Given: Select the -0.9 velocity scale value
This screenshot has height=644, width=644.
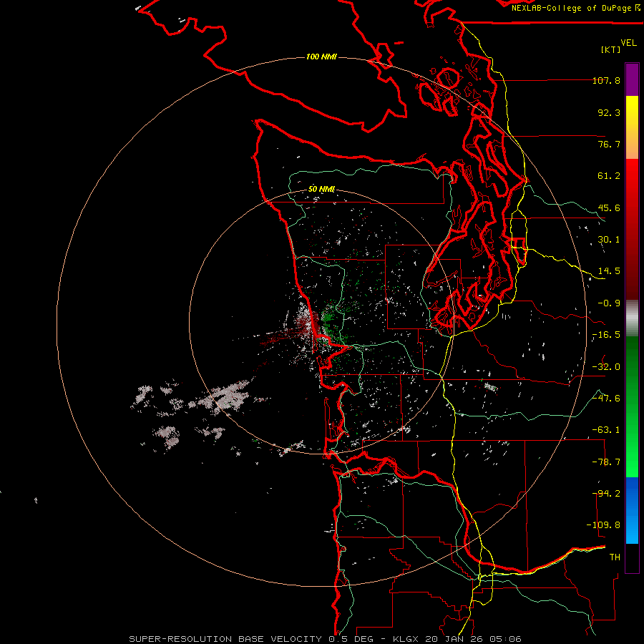Looking at the screenshot, I should (609, 303).
